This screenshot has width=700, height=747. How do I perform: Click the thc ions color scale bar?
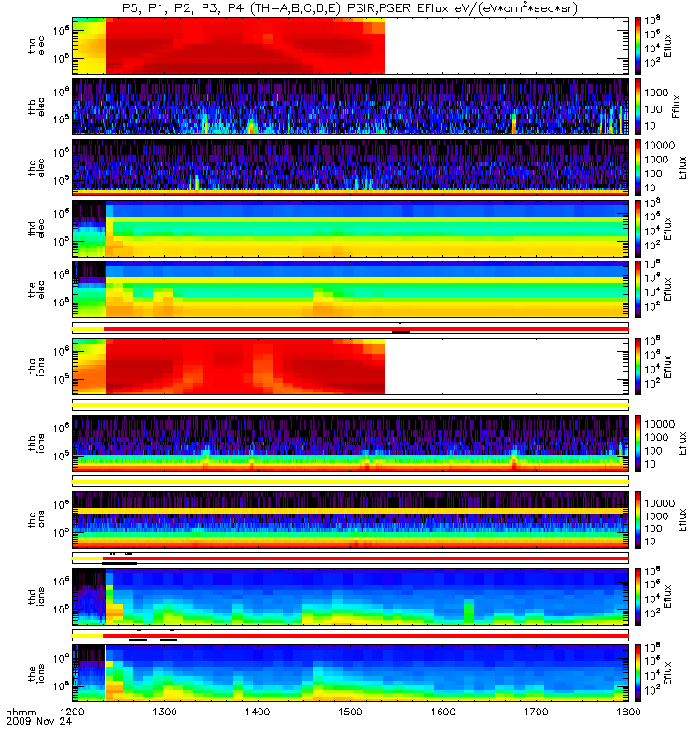(637, 519)
